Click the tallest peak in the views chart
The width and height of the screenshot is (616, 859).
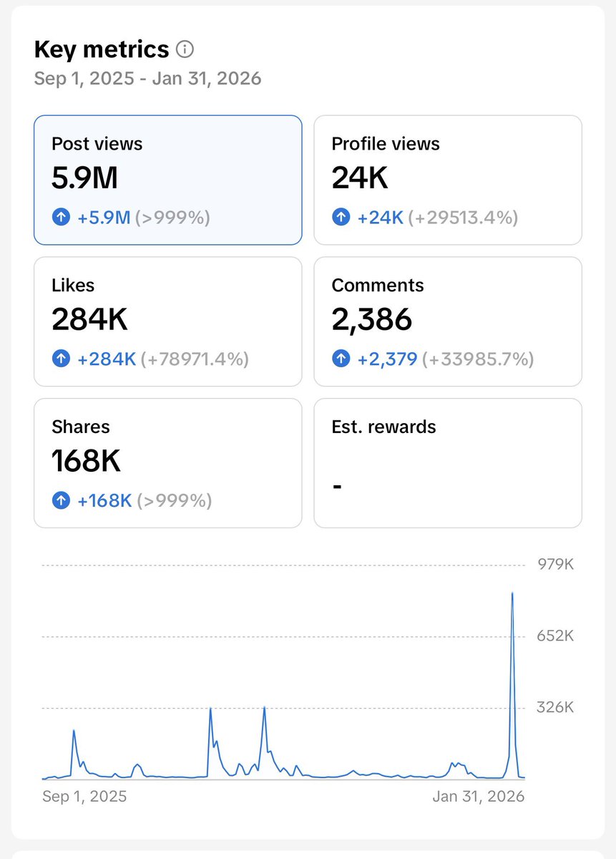(x=512, y=593)
